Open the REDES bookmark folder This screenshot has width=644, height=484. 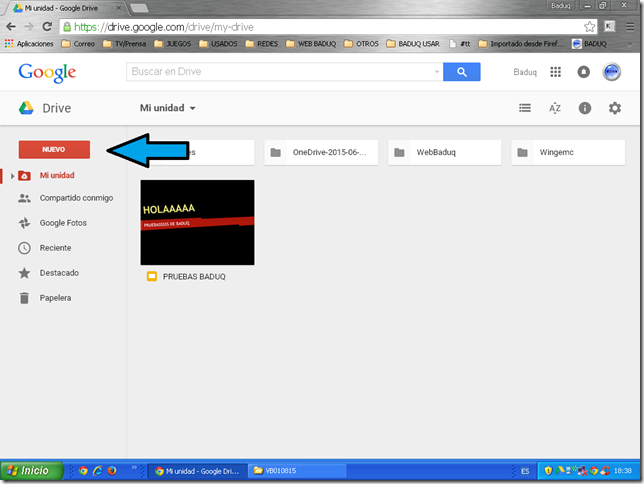262,44
